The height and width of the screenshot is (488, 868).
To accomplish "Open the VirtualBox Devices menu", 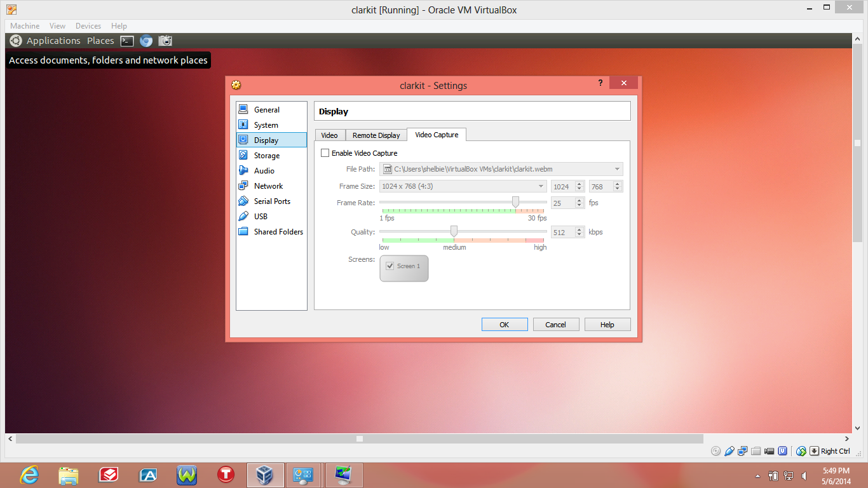I will 88,26.
